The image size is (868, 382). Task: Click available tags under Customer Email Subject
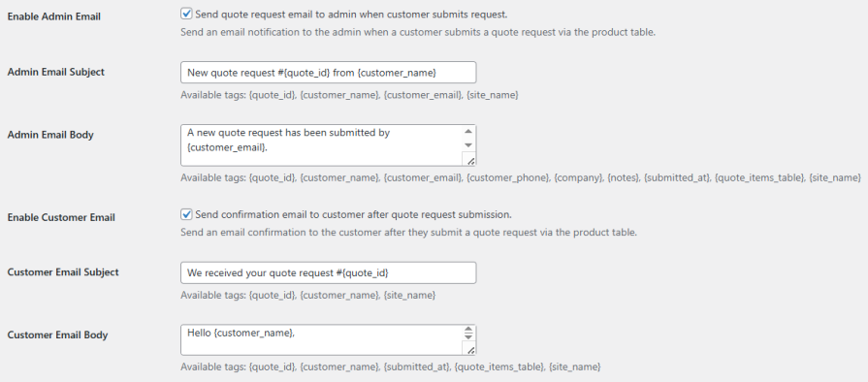[307, 296]
